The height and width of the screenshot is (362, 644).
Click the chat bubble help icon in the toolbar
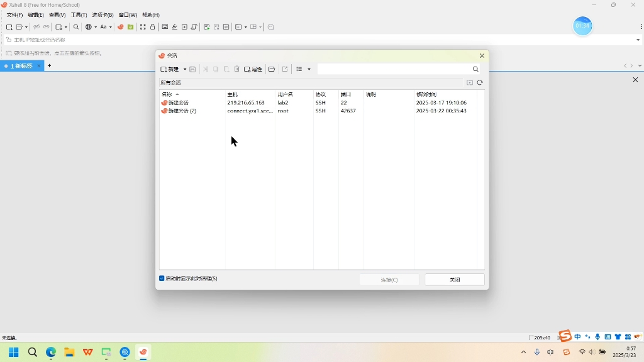click(270, 27)
